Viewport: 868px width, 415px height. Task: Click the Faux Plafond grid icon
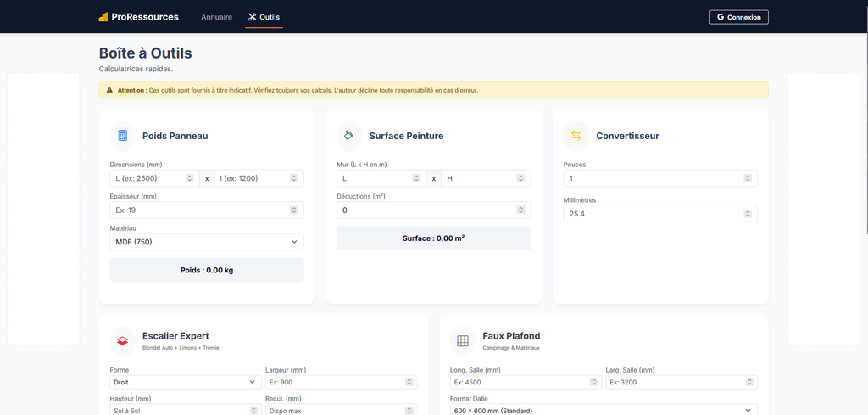tap(463, 340)
